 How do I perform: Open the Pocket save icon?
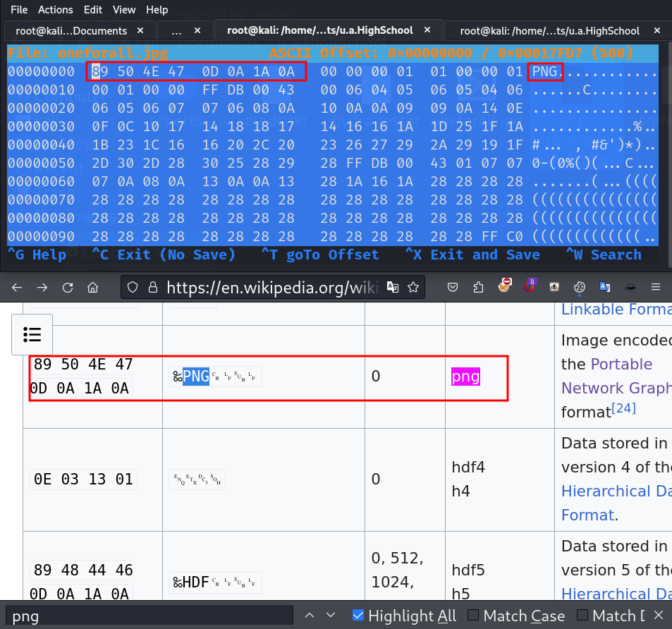point(453,287)
